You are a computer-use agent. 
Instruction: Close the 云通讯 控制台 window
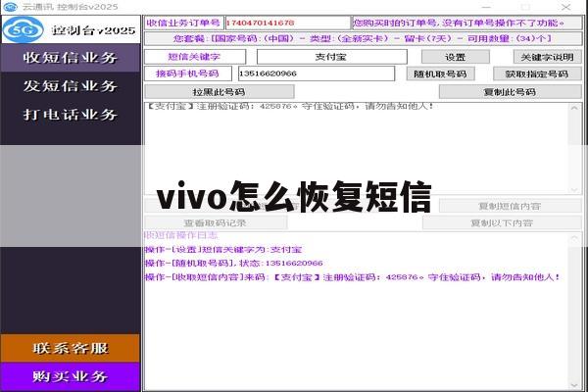(565, 7)
